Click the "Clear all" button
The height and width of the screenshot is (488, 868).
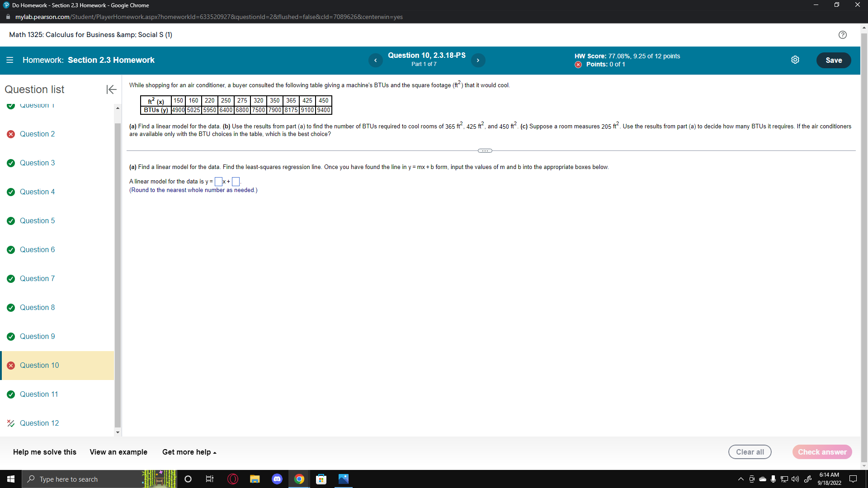(750, 451)
